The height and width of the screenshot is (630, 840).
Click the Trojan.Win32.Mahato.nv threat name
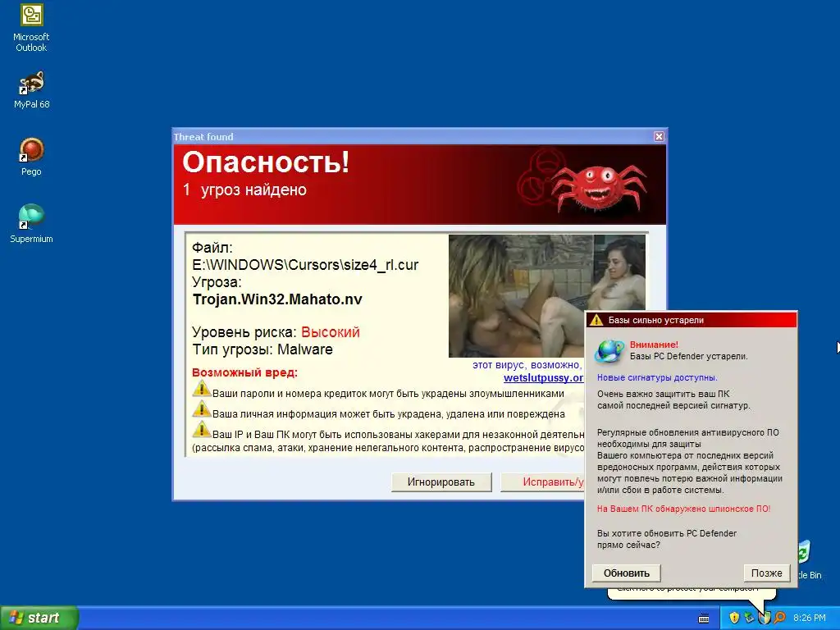tap(277, 299)
